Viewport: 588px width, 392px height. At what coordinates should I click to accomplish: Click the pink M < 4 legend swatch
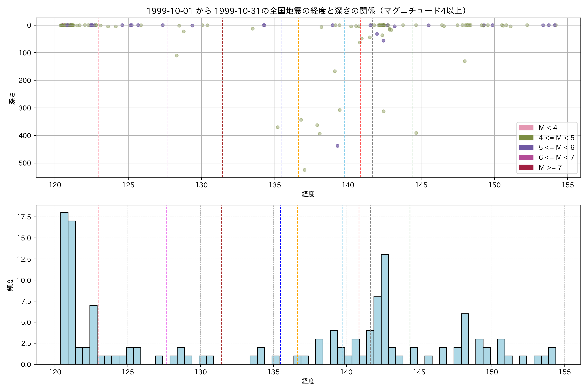coord(526,128)
